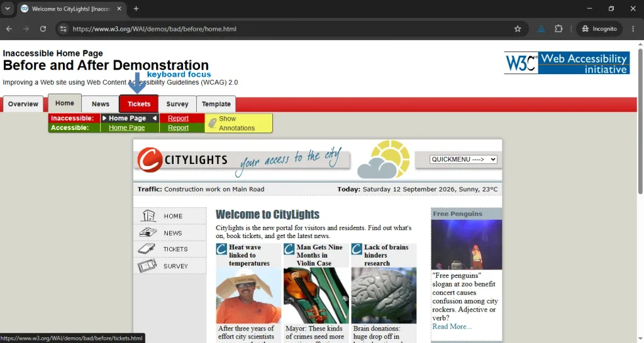Go back with the browser back arrow
The width and height of the screenshot is (644, 343).
[x=9, y=29]
